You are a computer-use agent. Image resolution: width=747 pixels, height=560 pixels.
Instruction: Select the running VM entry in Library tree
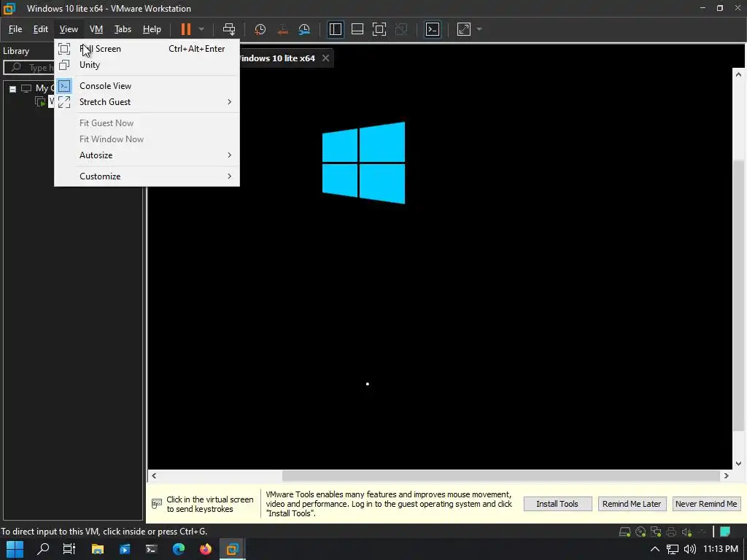click(45, 101)
